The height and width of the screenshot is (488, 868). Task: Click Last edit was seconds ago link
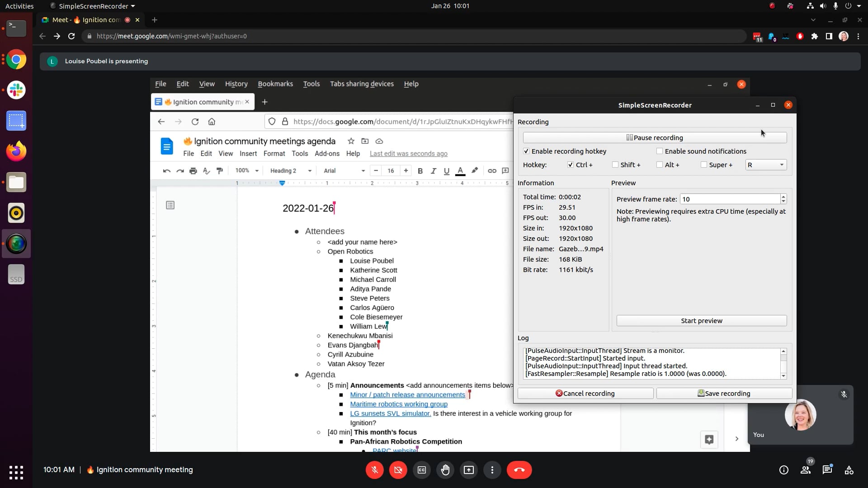pos(409,154)
